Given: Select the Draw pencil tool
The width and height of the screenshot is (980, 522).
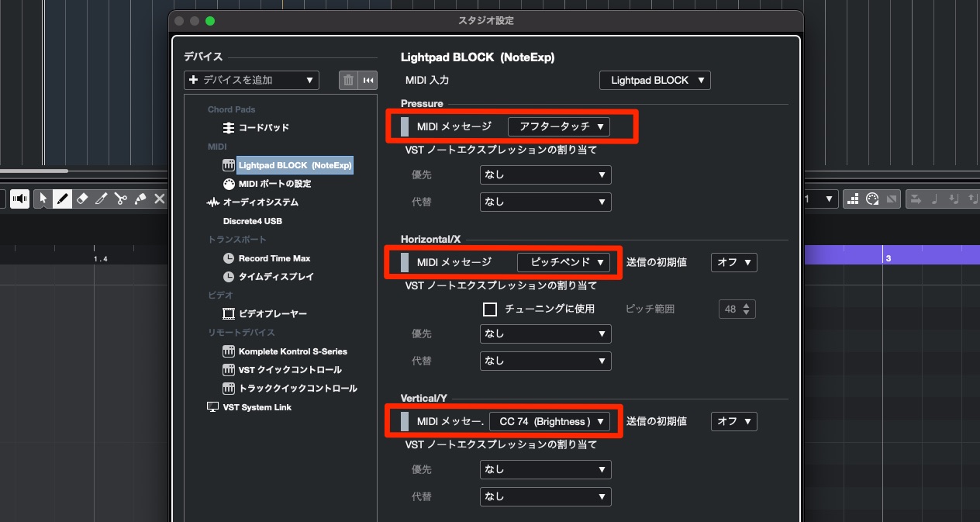Looking at the screenshot, I should pos(63,199).
